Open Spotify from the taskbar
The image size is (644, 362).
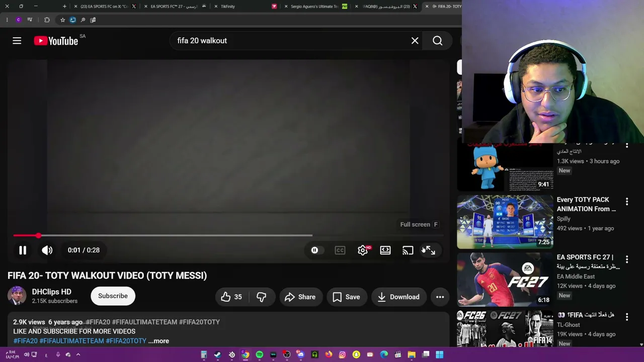(x=259, y=354)
